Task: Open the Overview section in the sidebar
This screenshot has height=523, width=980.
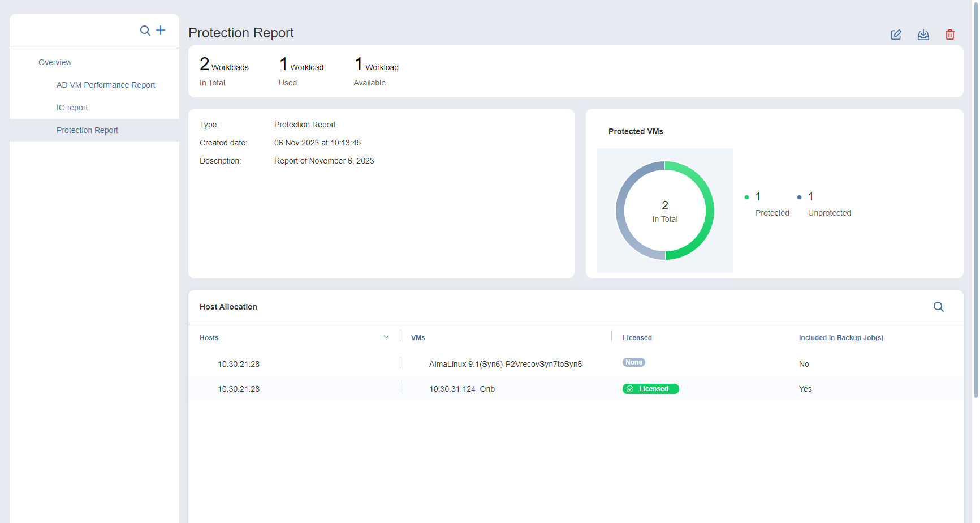Action: pos(55,62)
